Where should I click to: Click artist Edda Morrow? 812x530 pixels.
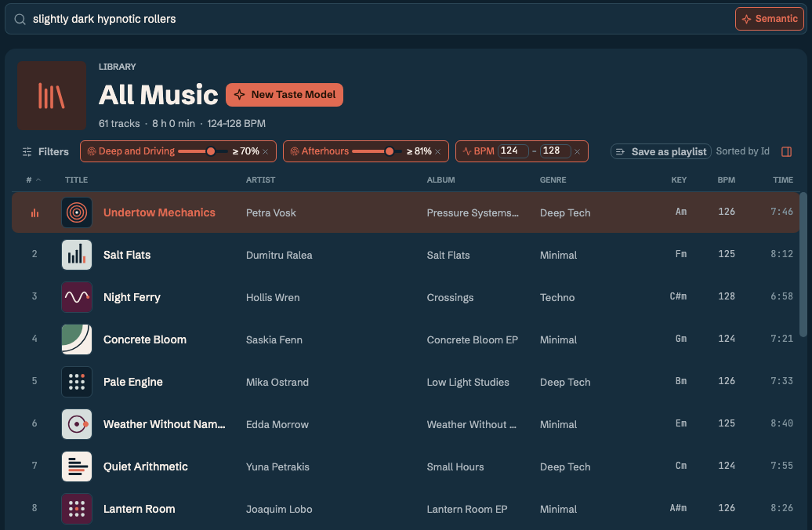[x=277, y=424]
